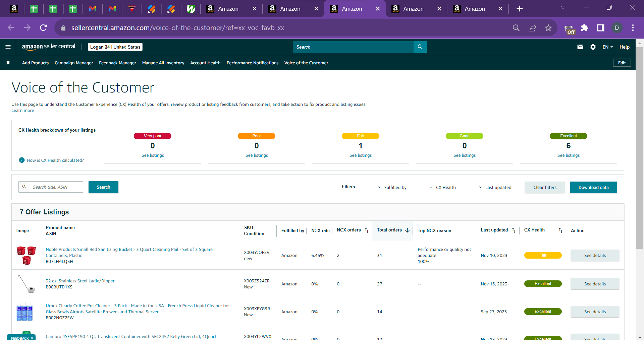The image size is (644, 340).
Task: Click the info icon beside CX Health calculation
Action: [x=22, y=160]
